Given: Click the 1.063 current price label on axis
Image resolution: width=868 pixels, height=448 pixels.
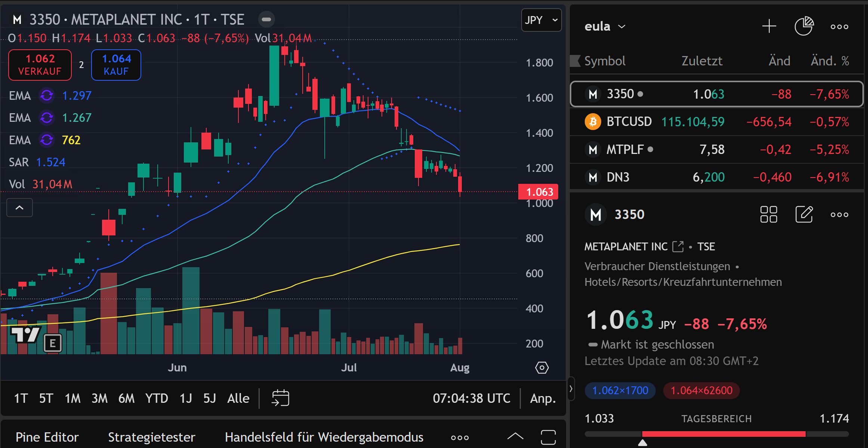Looking at the screenshot, I should (x=538, y=192).
